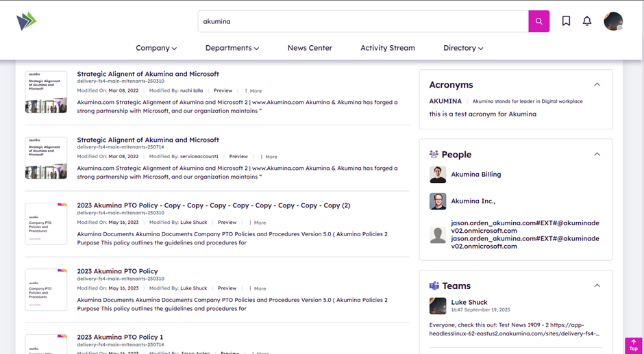Open the bookmarks icon in header
This screenshot has width=644, height=354.
coord(566,21)
